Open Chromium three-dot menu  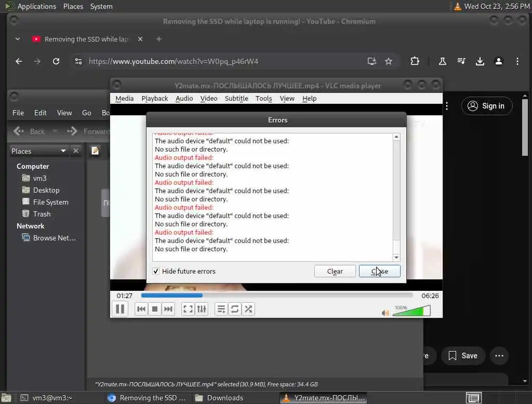pos(517,61)
